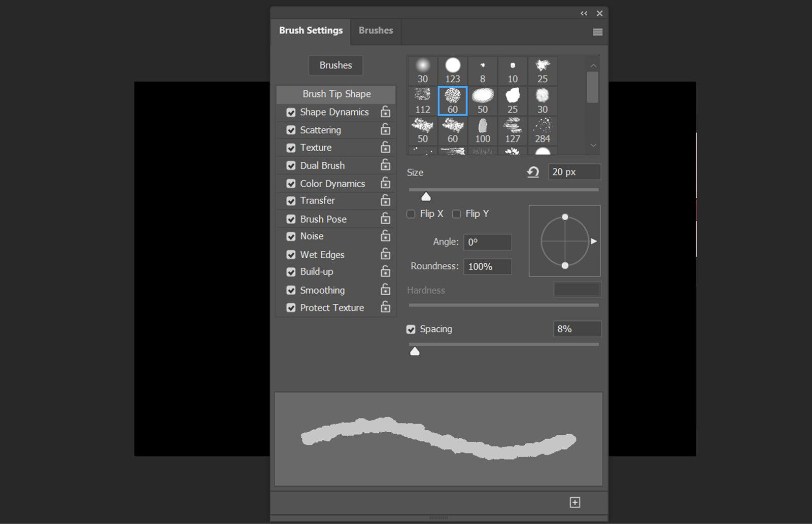812x524 pixels.
Task: Click the plus icon to create a new brush
Action: 574,502
